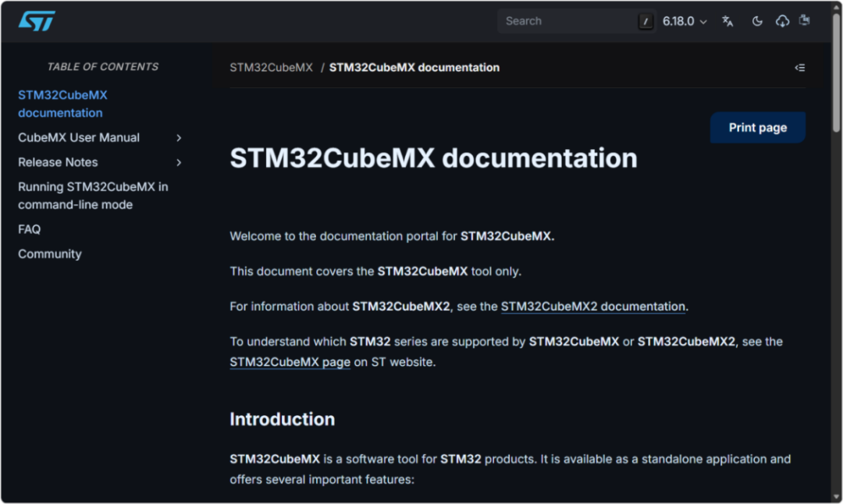Click the STM32CubeMX breadcrumb link
Image resolution: width=843 pixels, height=504 pixels.
271,68
